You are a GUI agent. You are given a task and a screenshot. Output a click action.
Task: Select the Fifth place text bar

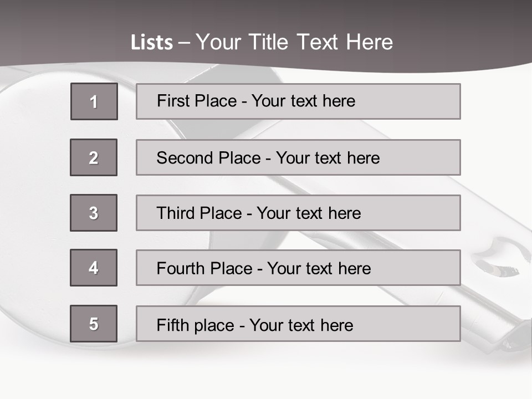298,324
